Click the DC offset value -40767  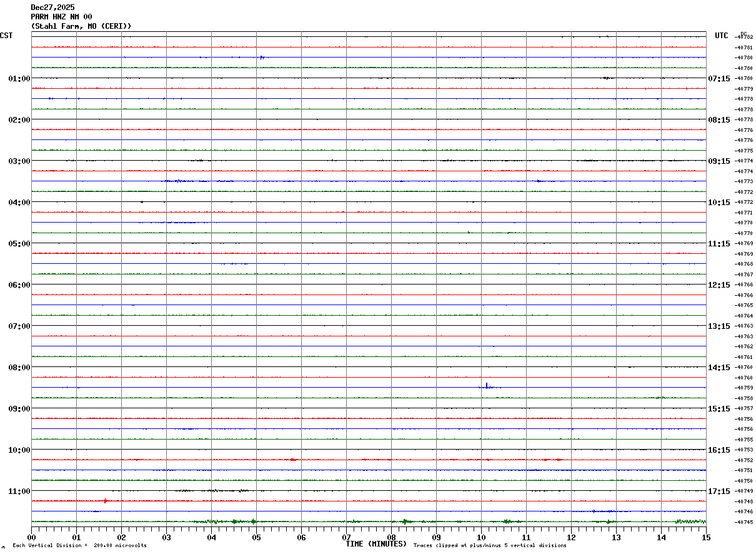[x=744, y=274]
